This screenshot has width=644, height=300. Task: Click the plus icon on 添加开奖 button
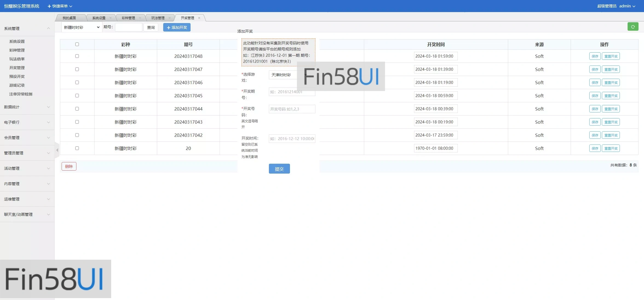pyautogui.click(x=169, y=27)
